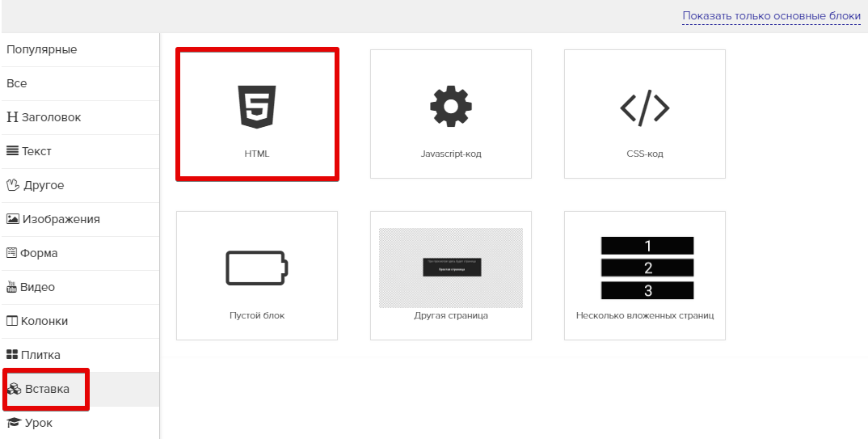Click the HTML label under the shield
868x439 pixels.
click(x=256, y=154)
